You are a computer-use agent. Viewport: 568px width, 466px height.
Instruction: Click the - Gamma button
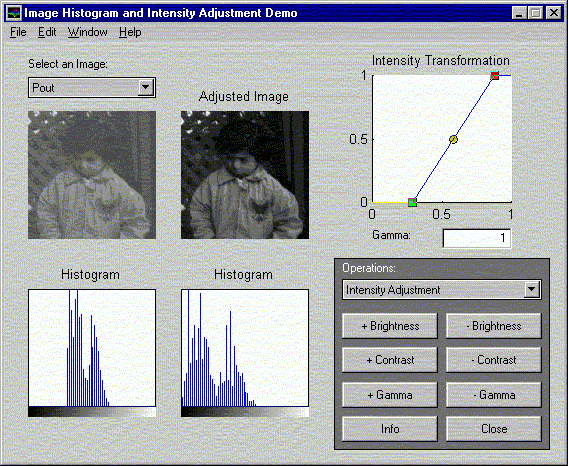(x=494, y=395)
